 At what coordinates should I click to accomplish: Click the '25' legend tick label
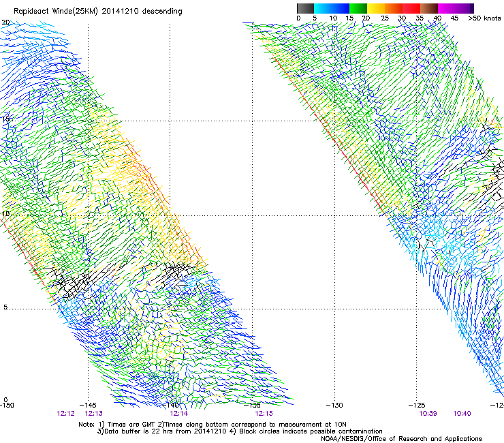pyautogui.click(x=385, y=18)
